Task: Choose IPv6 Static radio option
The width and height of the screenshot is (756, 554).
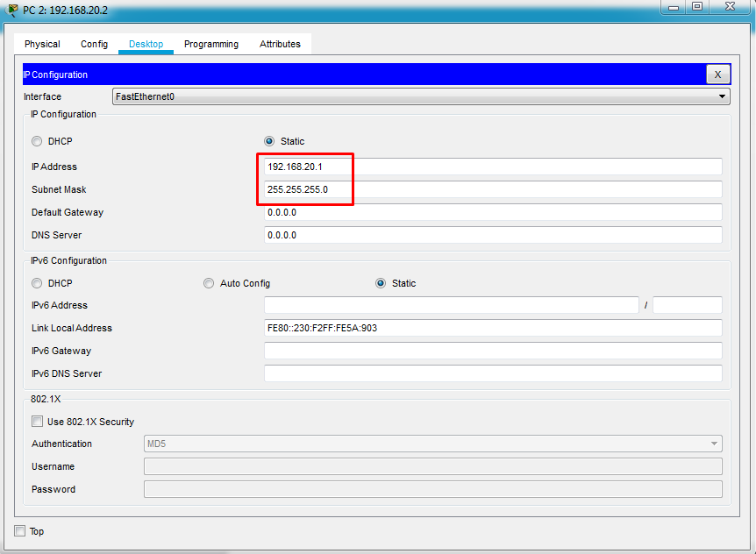Action: click(x=381, y=283)
